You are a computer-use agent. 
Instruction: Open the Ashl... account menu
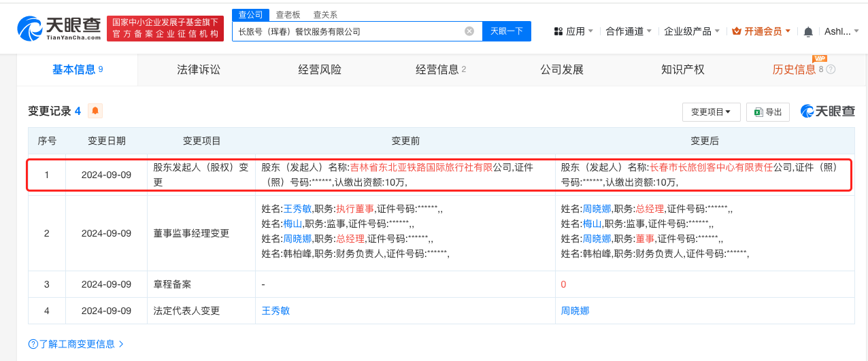click(x=841, y=31)
